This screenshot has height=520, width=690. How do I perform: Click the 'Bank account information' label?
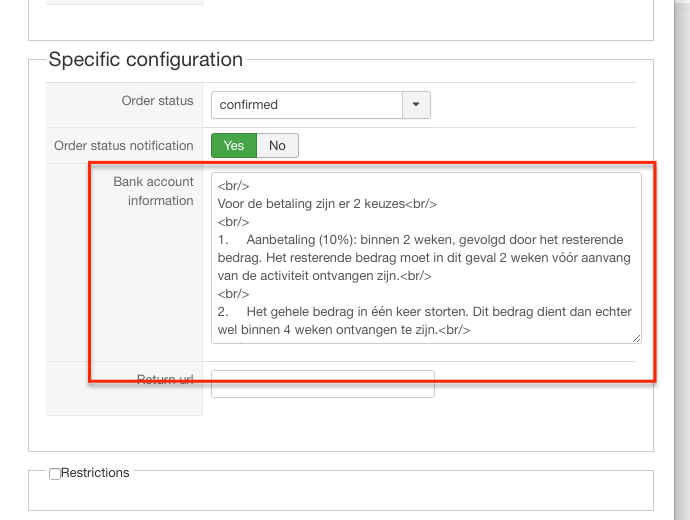tap(153, 191)
